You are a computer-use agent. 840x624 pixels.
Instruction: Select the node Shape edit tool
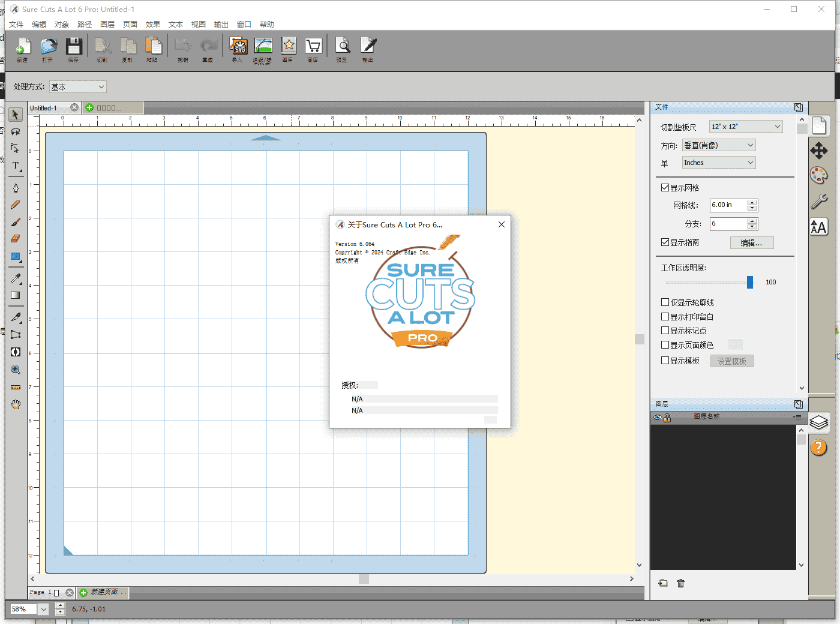[x=16, y=148]
